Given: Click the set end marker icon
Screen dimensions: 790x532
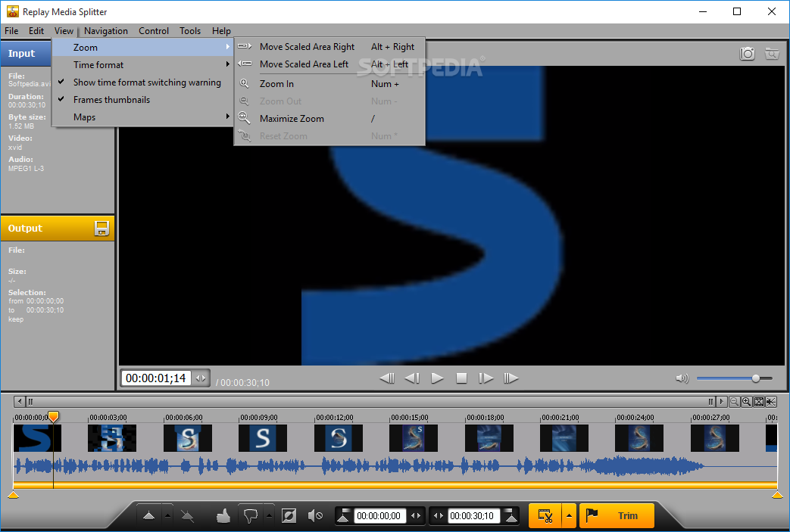Looking at the screenshot, I should click(511, 515).
